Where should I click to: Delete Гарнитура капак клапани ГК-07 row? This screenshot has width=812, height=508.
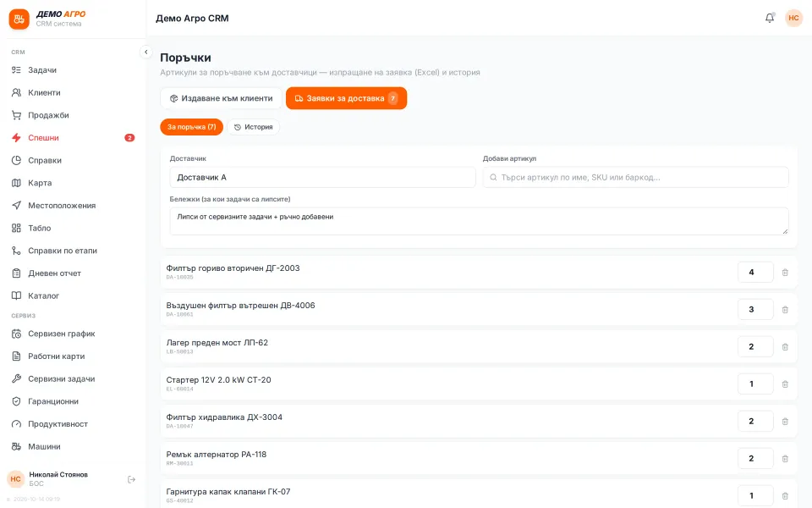[785, 496]
